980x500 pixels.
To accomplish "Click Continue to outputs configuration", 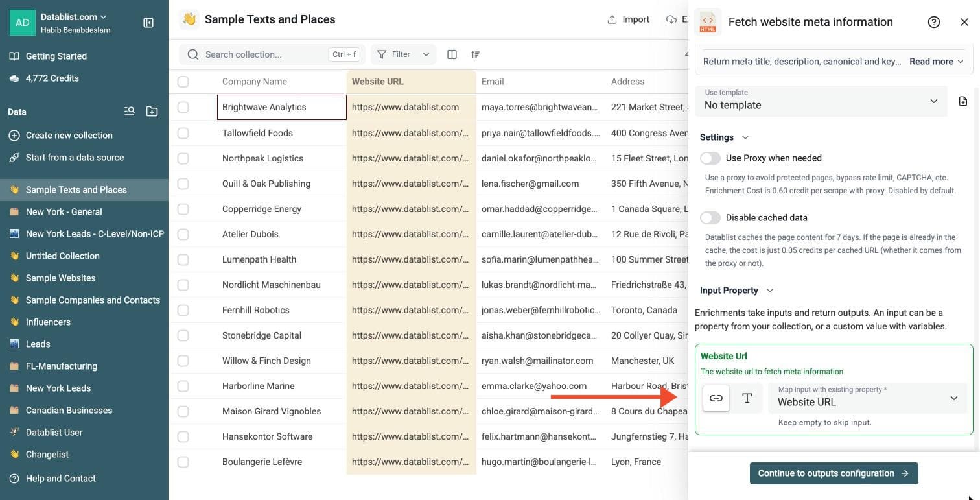I will point(834,473).
